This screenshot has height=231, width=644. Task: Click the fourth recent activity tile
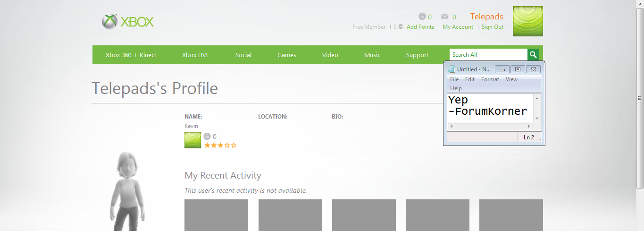437,215
